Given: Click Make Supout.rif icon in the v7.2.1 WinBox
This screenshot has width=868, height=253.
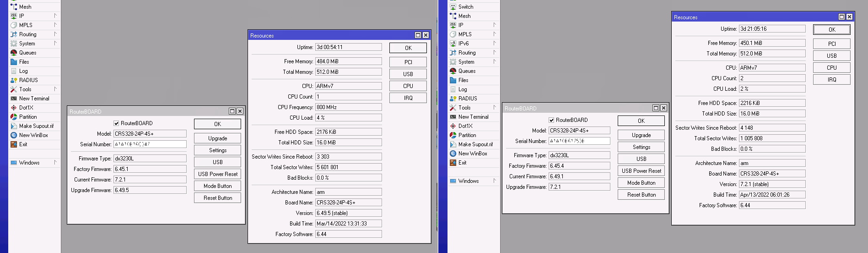Looking at the screenshot, I should pos(453,144).
